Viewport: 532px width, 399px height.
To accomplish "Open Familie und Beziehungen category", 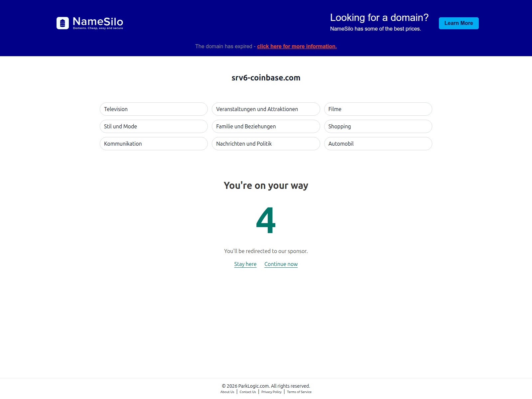I will pos(266,126).
